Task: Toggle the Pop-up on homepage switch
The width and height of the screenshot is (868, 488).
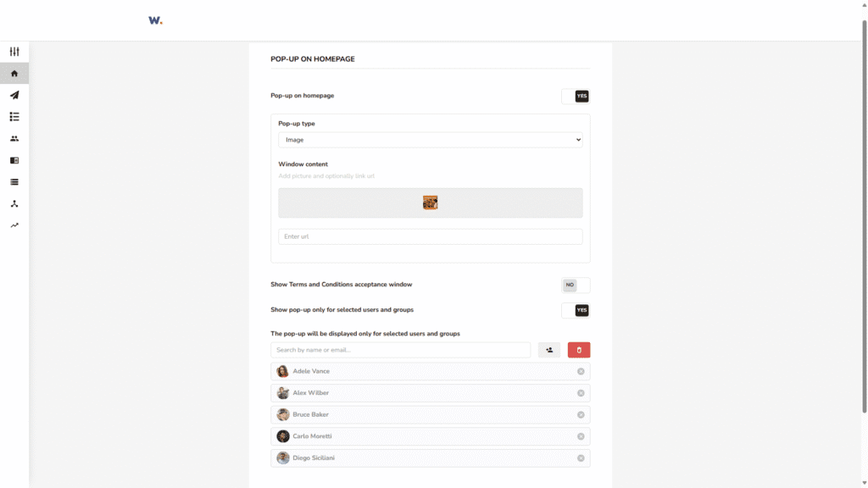Action: [576, 97]
